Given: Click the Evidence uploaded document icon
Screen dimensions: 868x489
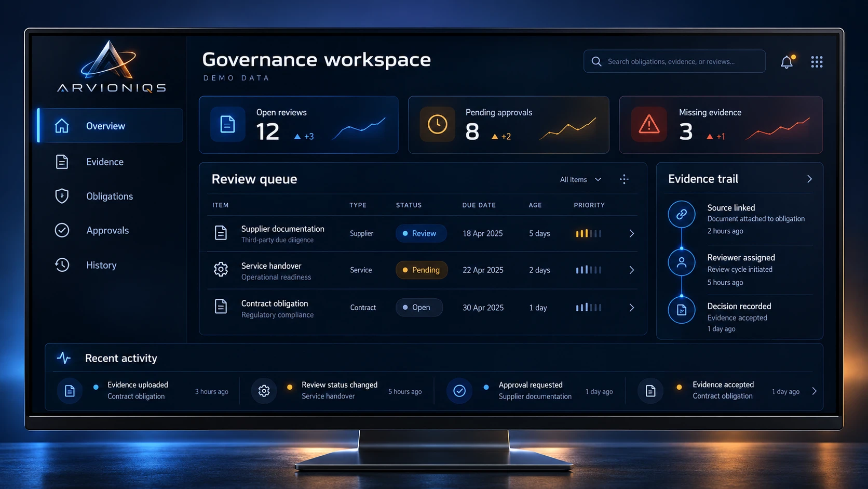Looking at the screenshot, I should 70,391.
